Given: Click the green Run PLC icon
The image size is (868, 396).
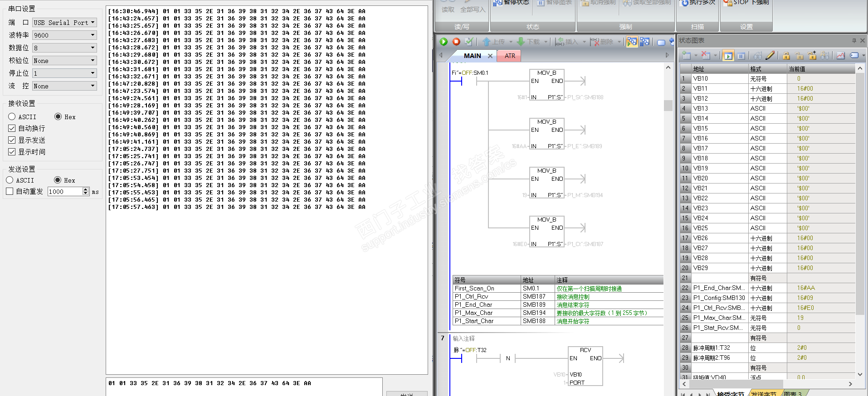Looking at the screenshot, I should coord(444,42).
